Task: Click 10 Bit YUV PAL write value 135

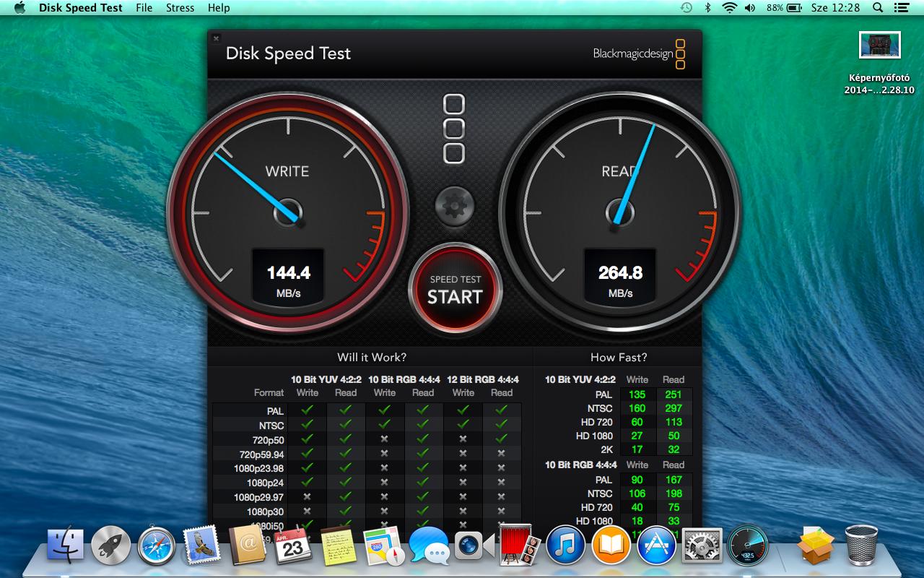Action: click(x=637, y=394)
